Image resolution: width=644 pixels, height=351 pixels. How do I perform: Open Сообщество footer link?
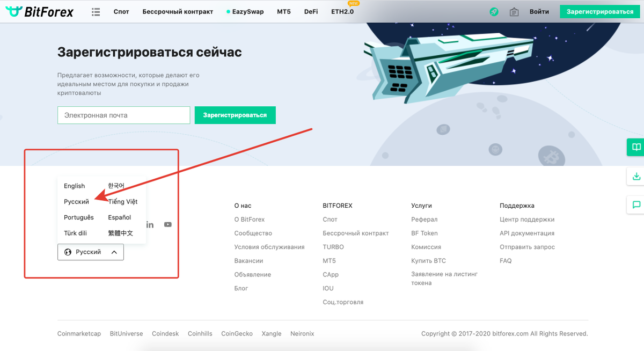(x=253, y=233)
